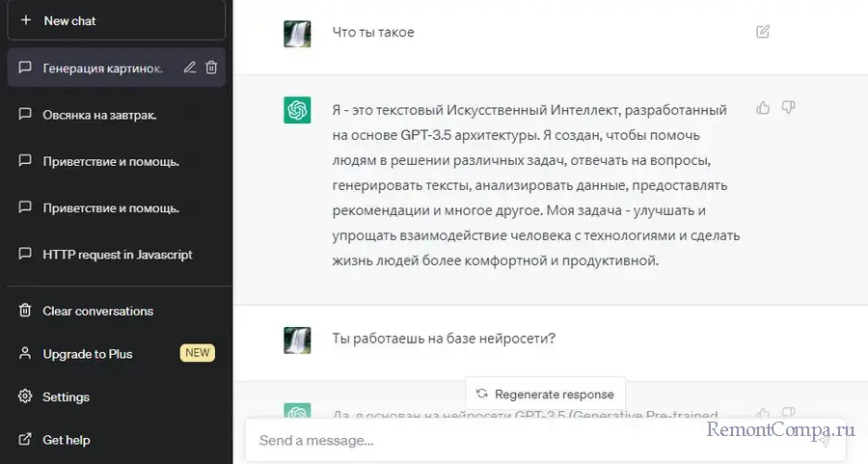Select the second 'Приветствие и помощь.' chat
This screenshot has width=868, height=464.
point(110,207)
